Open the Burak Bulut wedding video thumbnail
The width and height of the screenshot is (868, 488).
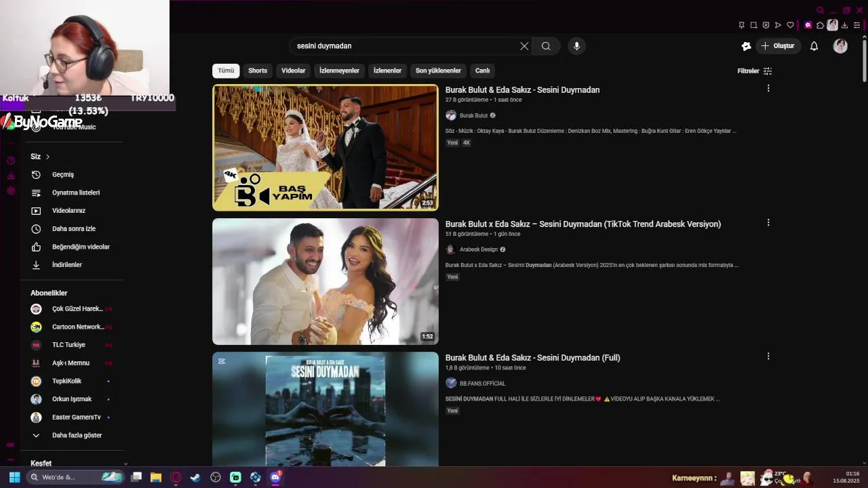(x=325, y=147)
